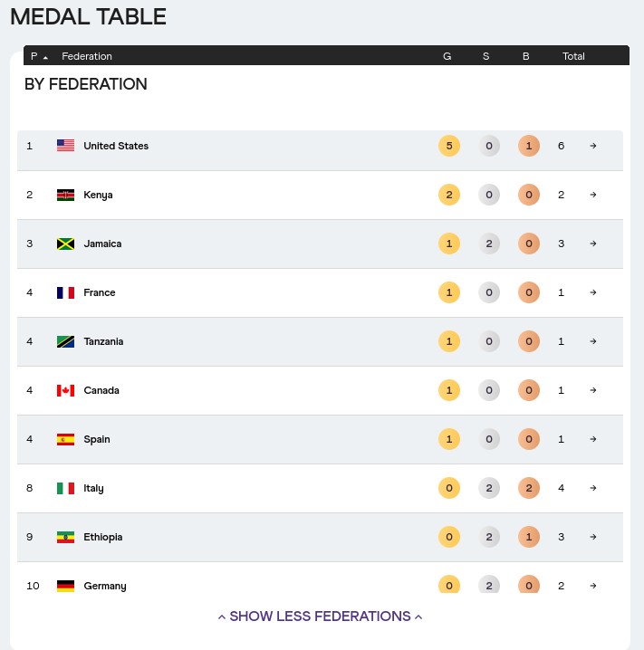Click Italy's bronze medal count badge
Image resolution: width=644 pixels, height=650 pixels.
(x=528, y=488)
